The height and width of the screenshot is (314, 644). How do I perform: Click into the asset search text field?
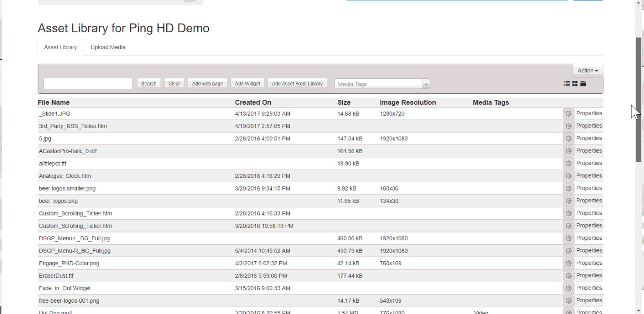coord(88,84)
